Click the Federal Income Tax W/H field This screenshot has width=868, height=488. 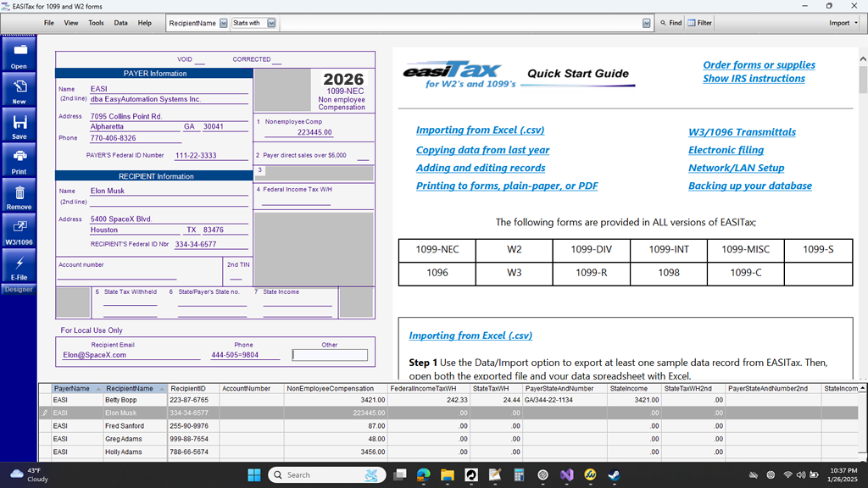point(296,200)
